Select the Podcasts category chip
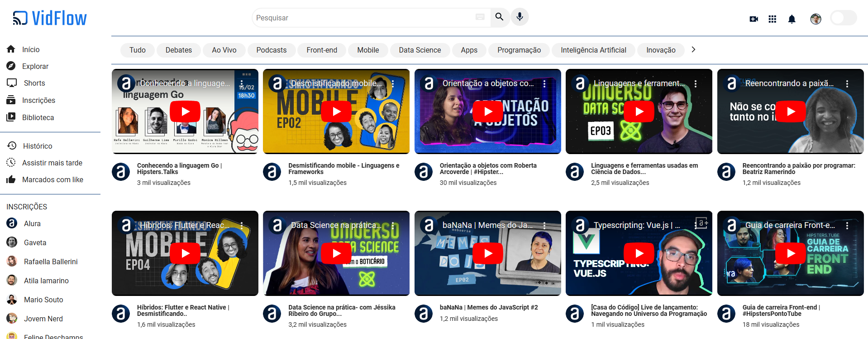 [x=271, y=50]
